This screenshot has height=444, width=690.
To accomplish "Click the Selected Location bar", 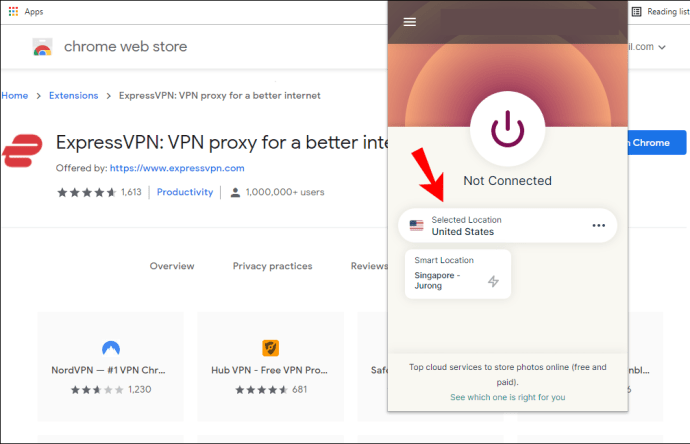I will [507, 225].
